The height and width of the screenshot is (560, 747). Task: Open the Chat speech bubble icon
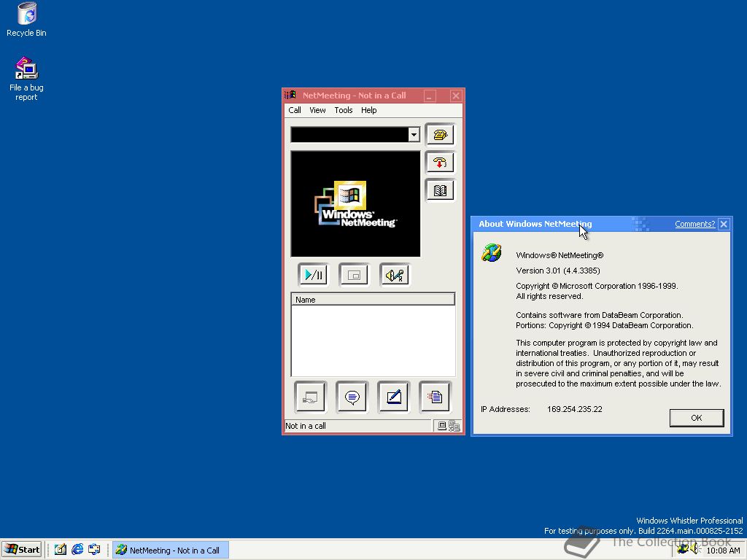(352, 397)
